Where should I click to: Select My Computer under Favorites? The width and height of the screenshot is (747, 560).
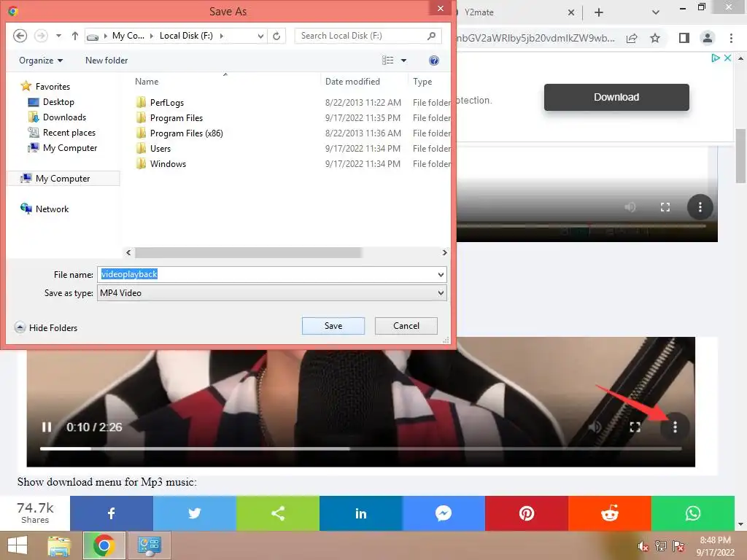(63, 147)
